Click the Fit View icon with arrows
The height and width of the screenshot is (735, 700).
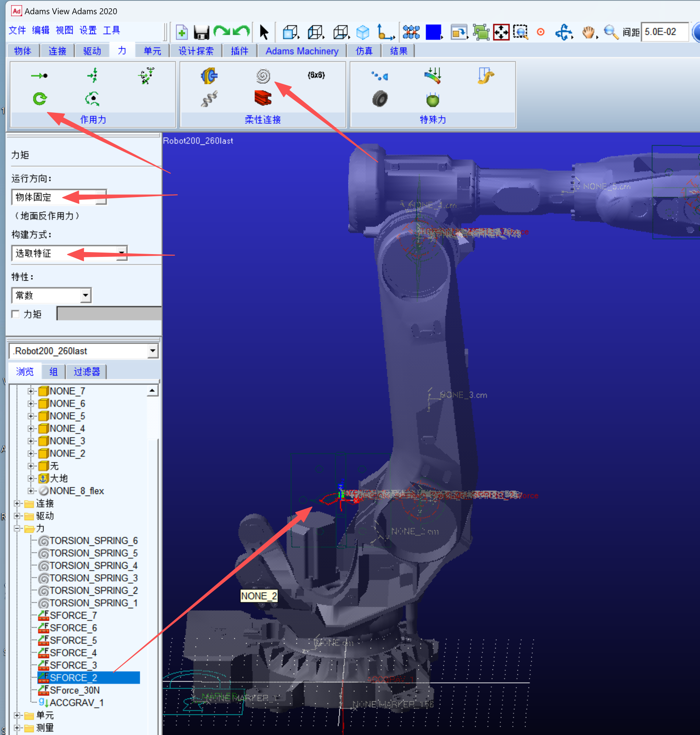click(x=501, y=32)
